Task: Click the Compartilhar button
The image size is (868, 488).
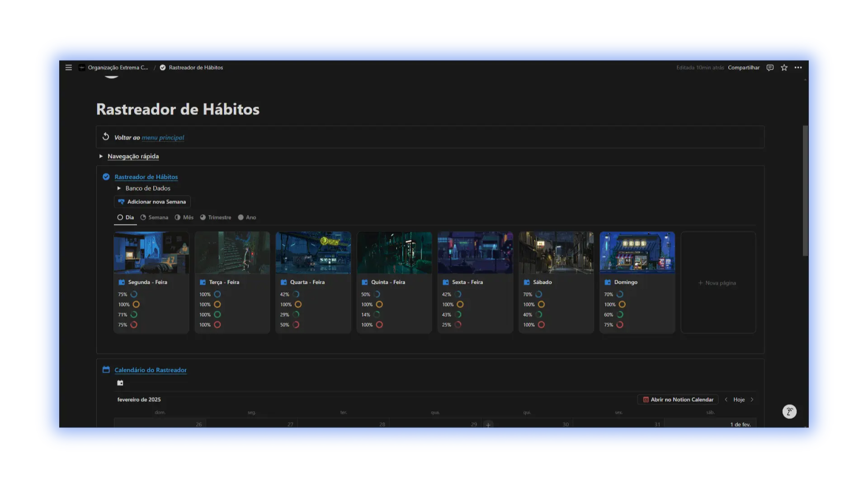Action: [x=744, y=67]
